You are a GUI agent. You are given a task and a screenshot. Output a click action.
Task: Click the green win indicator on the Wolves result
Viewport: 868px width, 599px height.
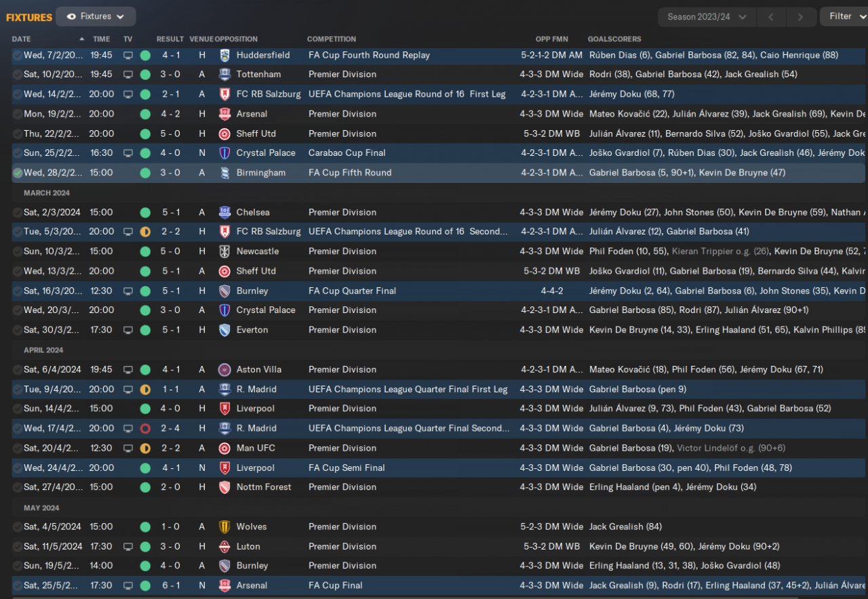(x=145, y=526)
